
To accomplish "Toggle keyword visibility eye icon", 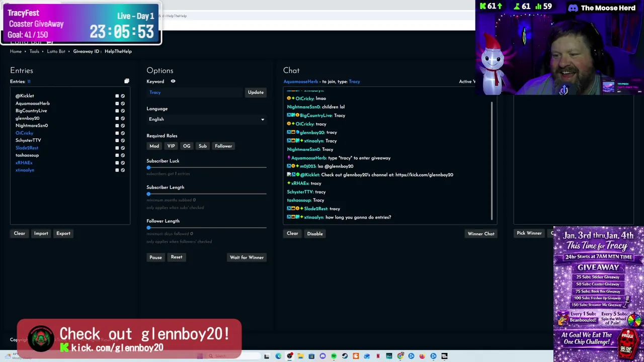I will (x=173, y=81).
